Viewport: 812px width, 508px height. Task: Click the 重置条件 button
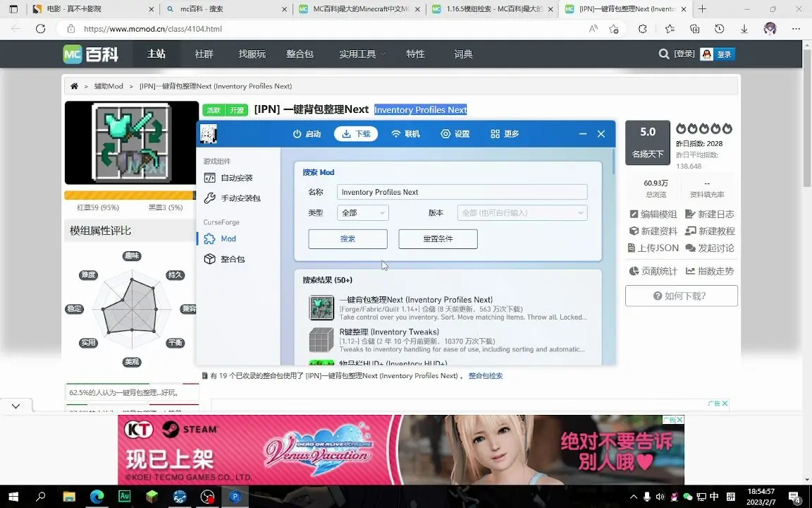coord(438,239)
